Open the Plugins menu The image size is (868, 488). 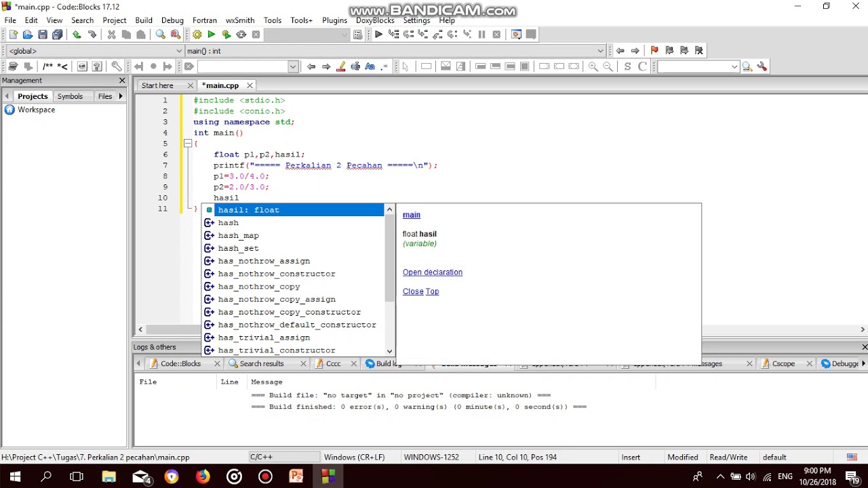[334, 20]
